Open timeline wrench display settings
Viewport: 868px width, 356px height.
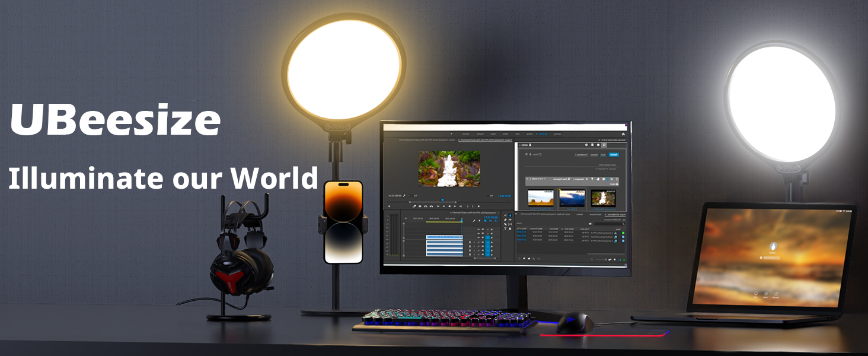click(474, 221)
